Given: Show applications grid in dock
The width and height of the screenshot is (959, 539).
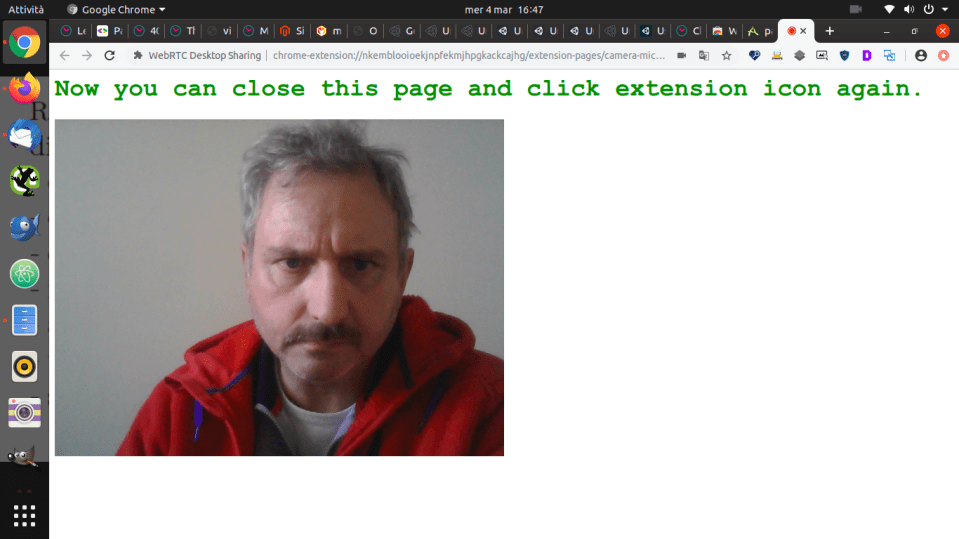Looking at the screenshot, I should click(24, 515).
